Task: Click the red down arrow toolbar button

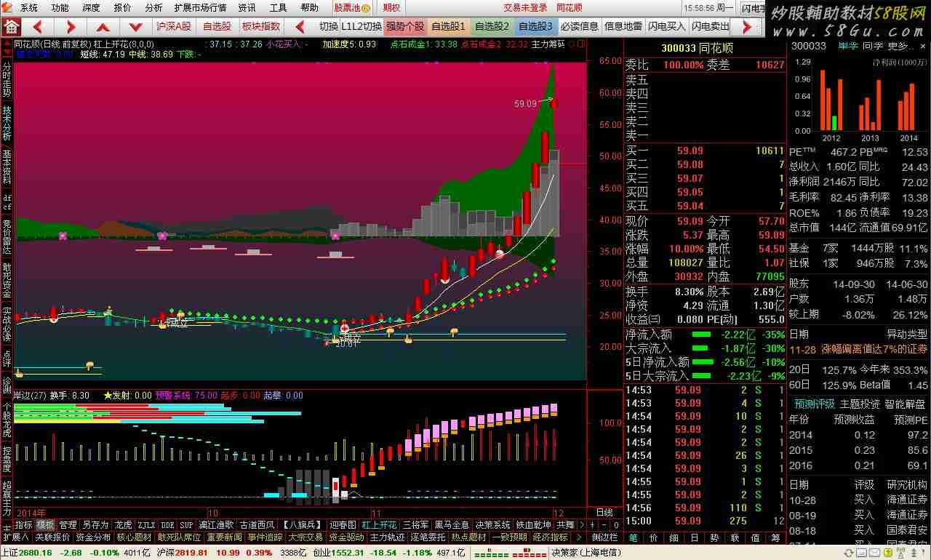Action: 135,27
